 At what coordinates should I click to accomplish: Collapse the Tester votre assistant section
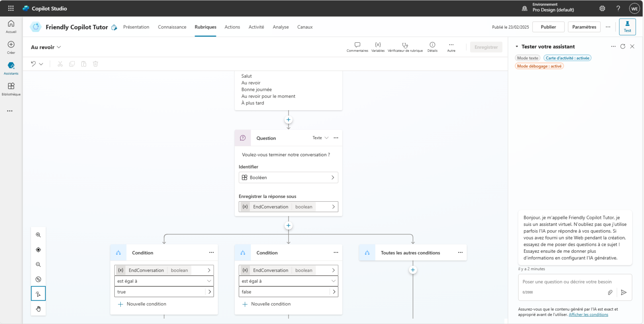tap(517, 47)
